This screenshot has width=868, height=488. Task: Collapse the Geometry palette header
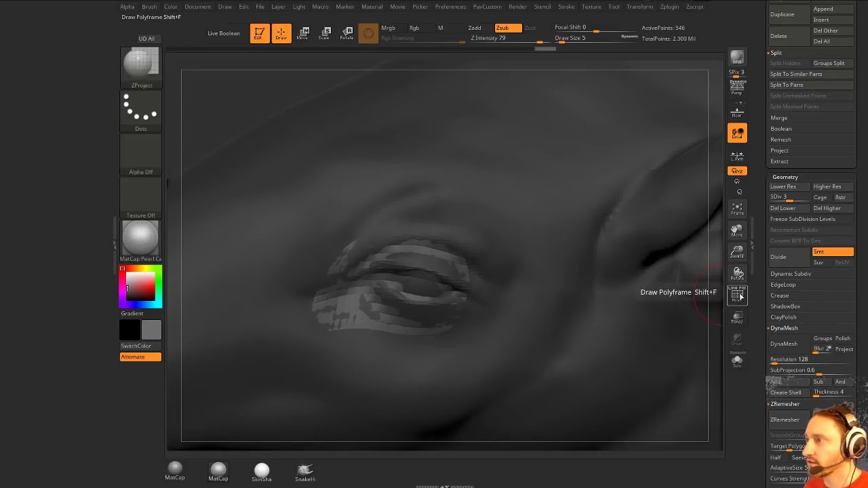point(785,177)
